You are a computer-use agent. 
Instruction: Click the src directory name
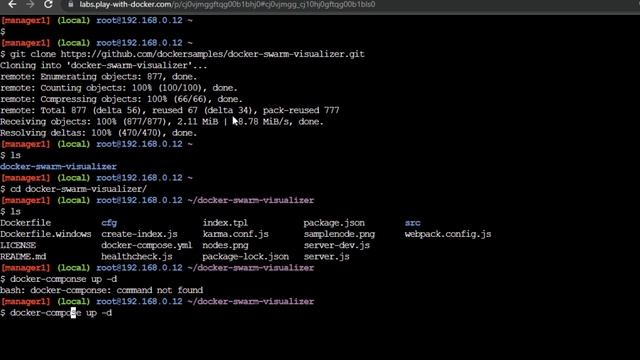412,223
